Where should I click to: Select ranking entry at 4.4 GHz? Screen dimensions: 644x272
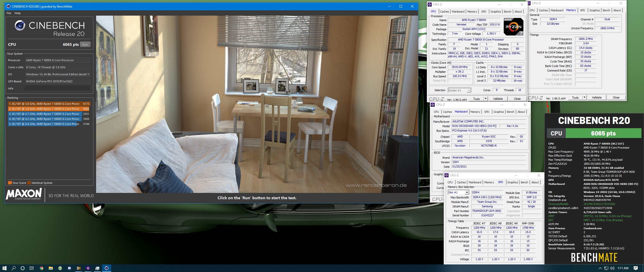49,124
